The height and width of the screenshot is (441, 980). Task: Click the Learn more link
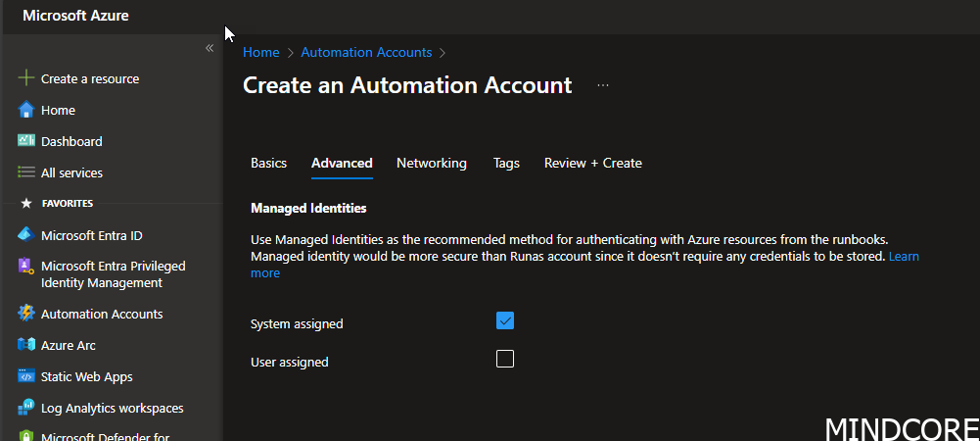[903, 257]
